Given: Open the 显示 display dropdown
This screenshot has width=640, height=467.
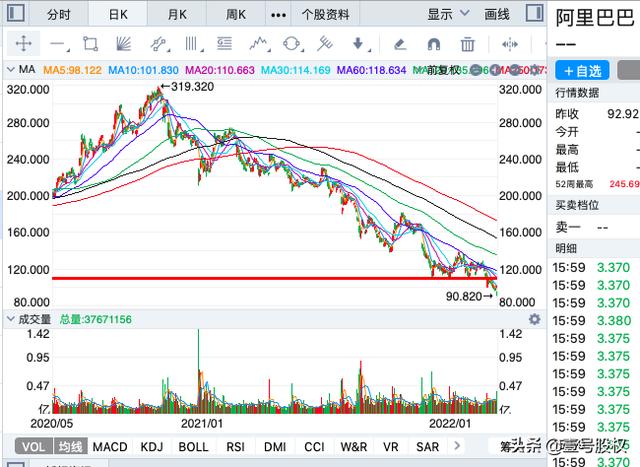Looking at the screenshot, I should click(x=445, y=15).
